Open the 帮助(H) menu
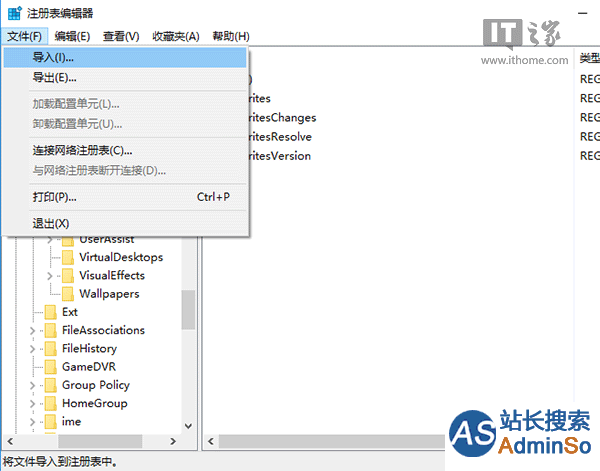600x471 pixels. point(231,36)
